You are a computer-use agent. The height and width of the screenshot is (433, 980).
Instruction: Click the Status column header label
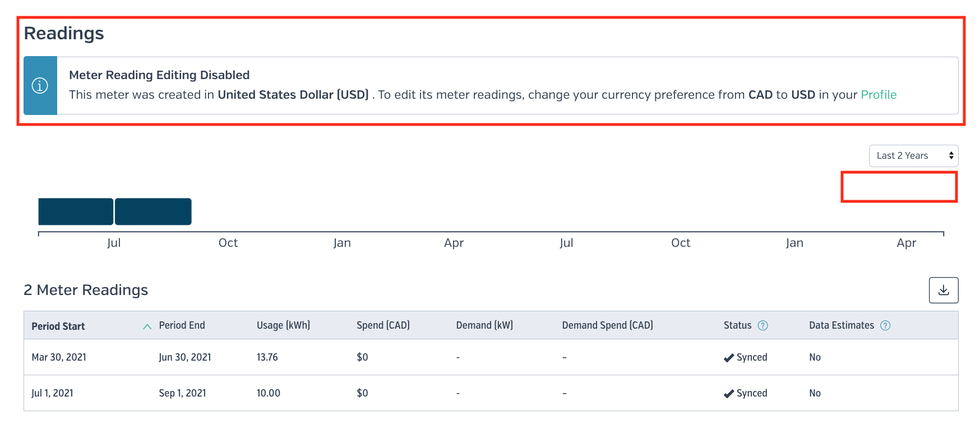[x=737, y=325]
